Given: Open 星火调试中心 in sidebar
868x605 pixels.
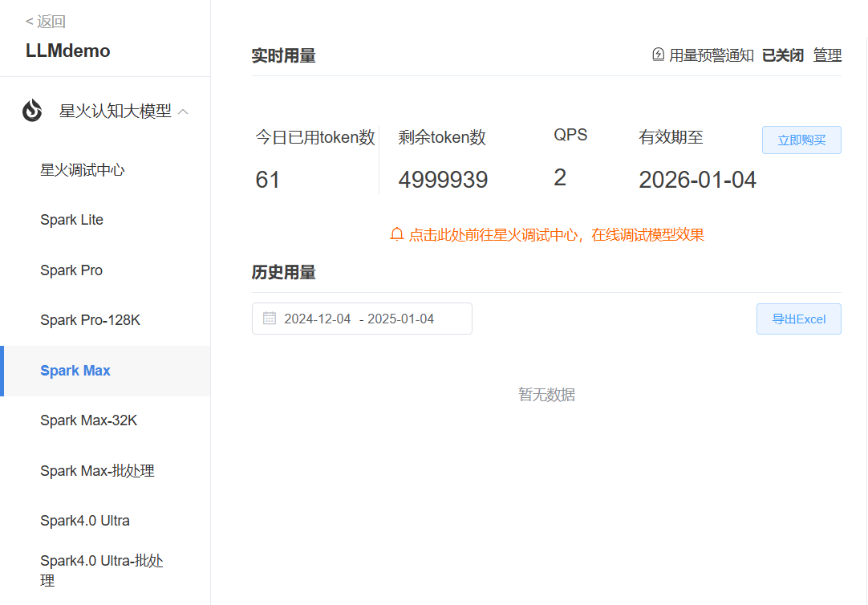Looking at the screenshot, I should coord(83,170).
